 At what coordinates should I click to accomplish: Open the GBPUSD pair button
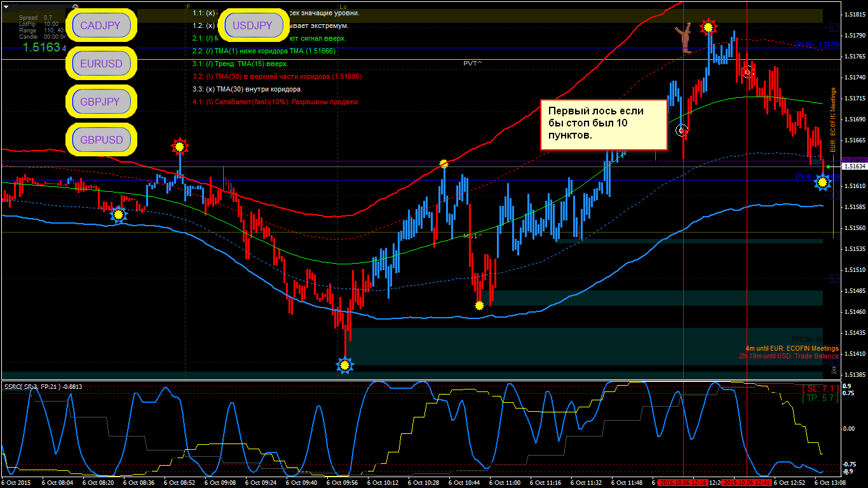[x=101, y=140]
